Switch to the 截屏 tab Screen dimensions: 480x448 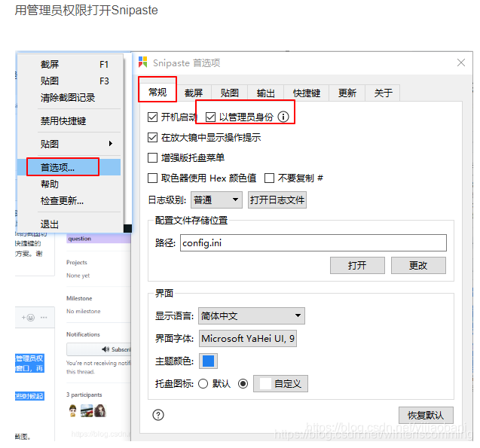(194, 93)
